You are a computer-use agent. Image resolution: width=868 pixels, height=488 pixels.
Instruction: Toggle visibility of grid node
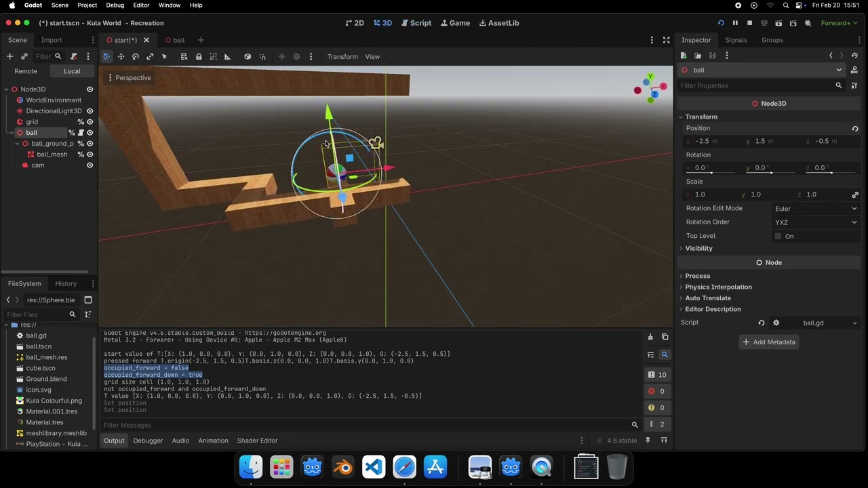[x=90, y=122]
